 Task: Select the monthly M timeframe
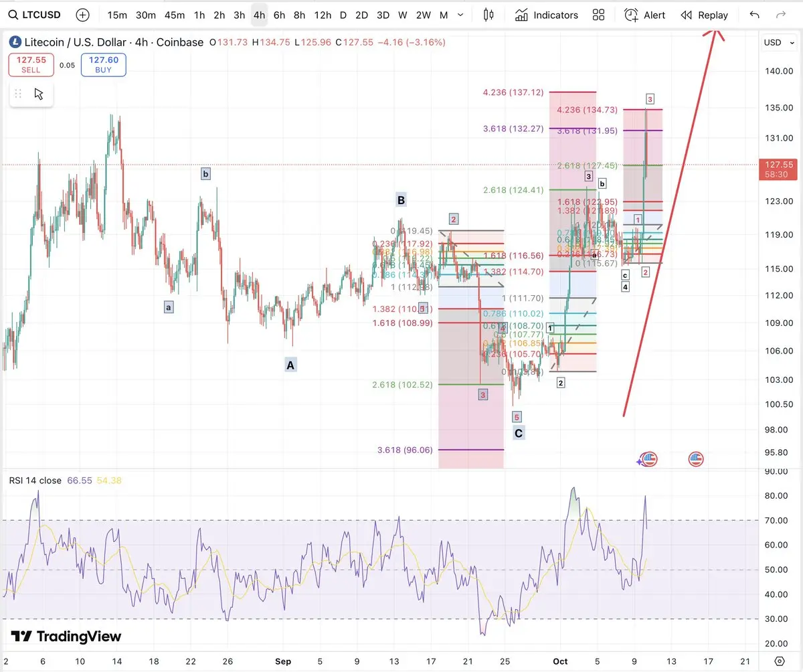(x=444, y=15)
